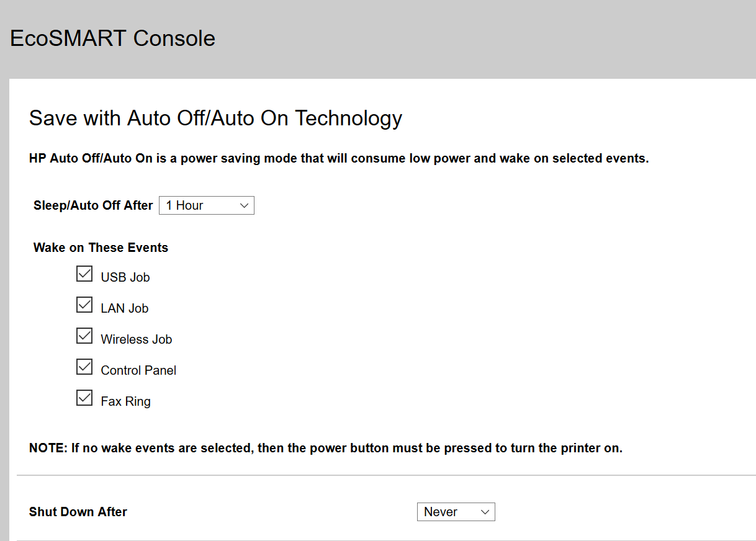Uncheck the Control Panel wake event
The width and height of the screenshot is (756, 541).
coord(84,366)
